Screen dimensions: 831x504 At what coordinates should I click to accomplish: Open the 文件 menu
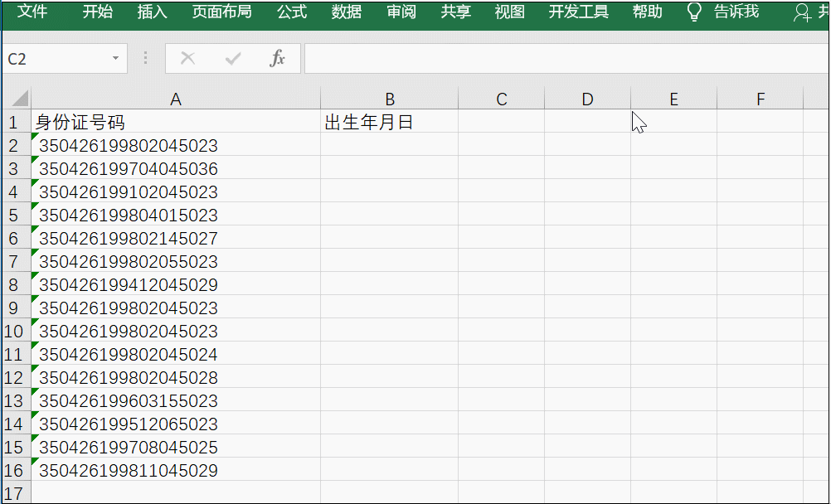point(32,12)
